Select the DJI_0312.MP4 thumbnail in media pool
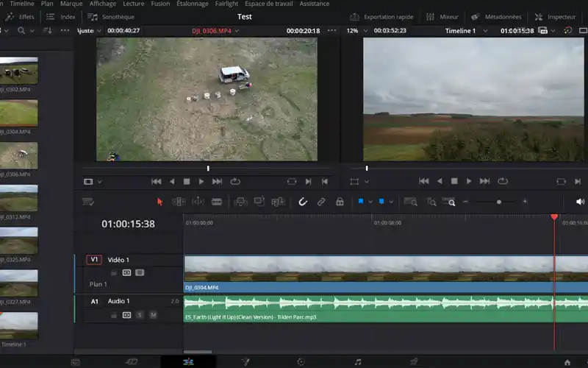Image resolution: width=588 pixels, height=368 pixels. tap(18, 198)
